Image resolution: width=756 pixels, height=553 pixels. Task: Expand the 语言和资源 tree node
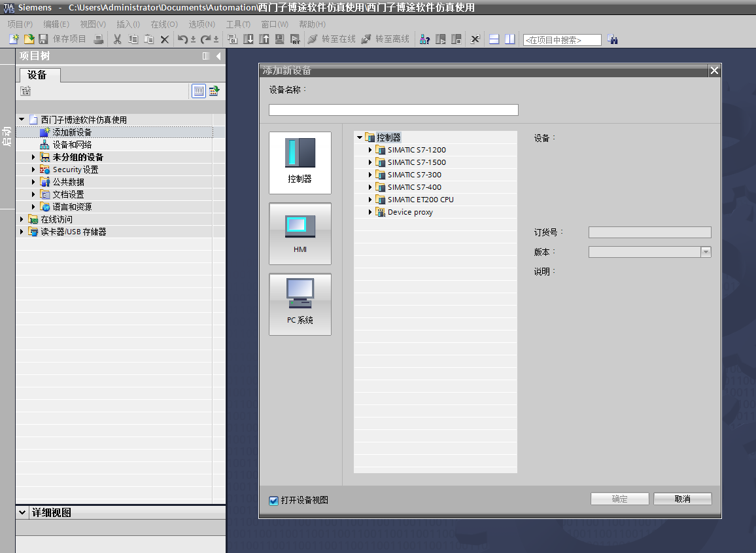coord(33,207)
